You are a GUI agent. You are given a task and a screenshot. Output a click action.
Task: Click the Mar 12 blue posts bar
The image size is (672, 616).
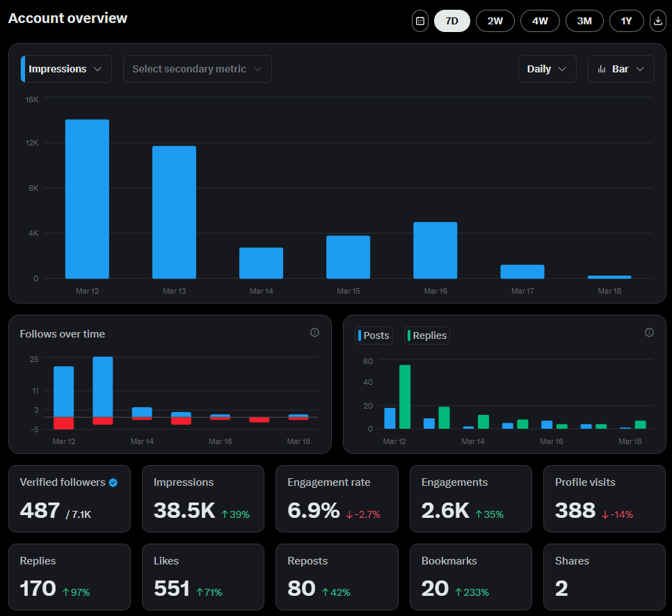[x=390, y=418]
